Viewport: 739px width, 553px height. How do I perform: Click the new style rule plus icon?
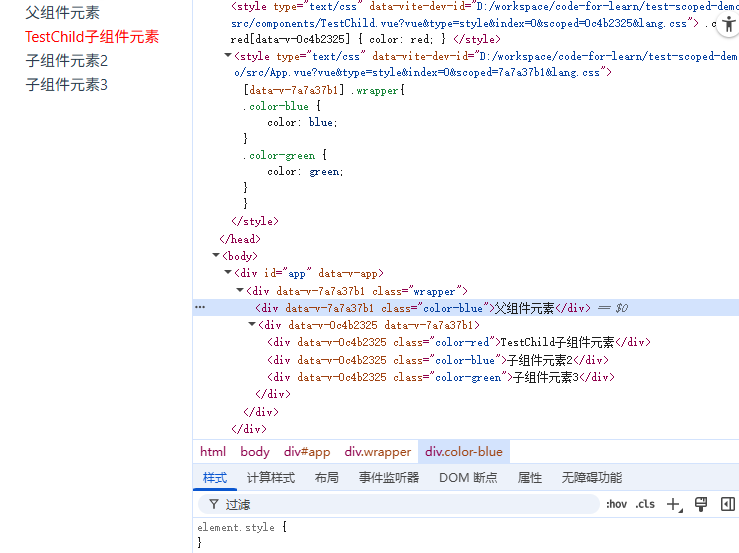coord(673,504)
